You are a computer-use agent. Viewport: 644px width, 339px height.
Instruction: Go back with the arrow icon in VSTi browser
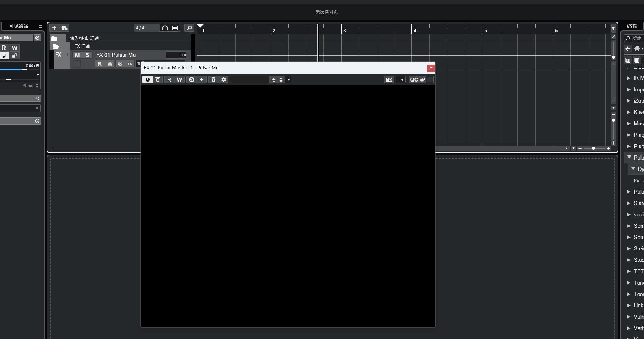coord(628,49)
